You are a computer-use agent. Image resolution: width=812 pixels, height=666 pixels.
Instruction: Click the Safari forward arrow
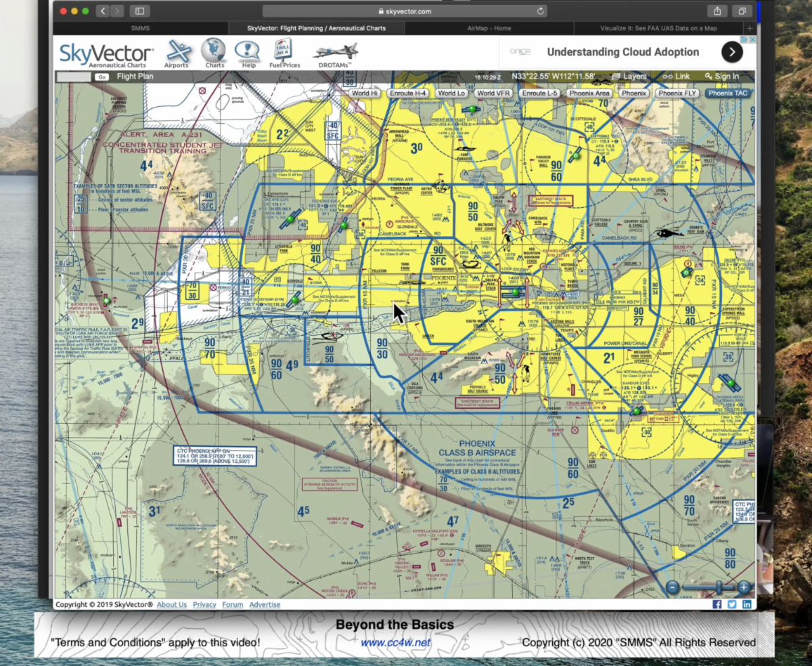(x=118, y=11)
